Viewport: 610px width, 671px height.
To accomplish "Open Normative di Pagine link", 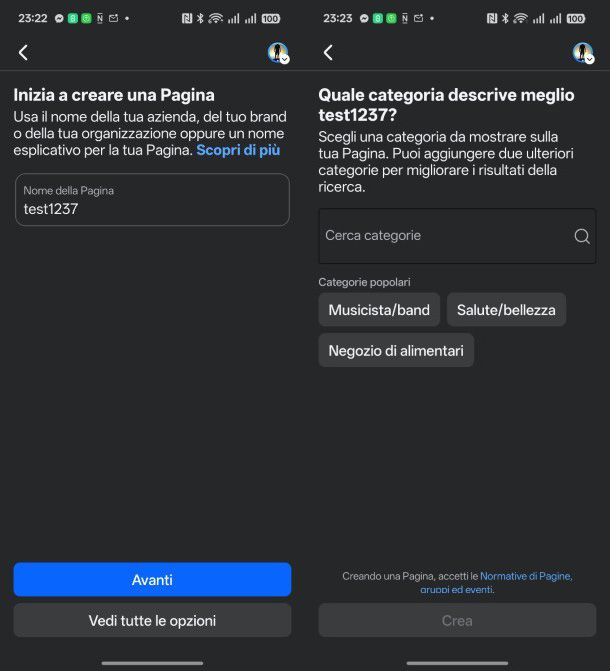I will coord(526,576).
